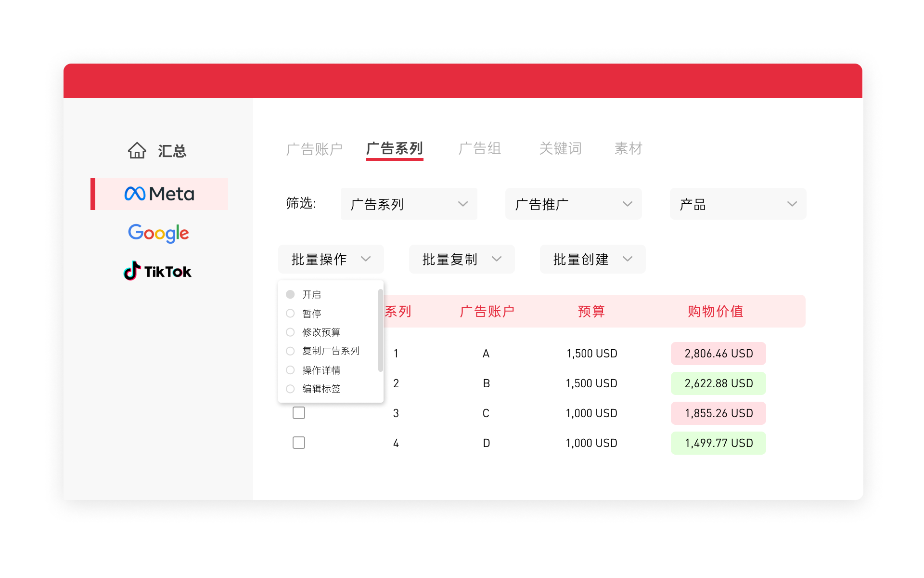924x578 pixels.
Task: Switch to the 广告组 tab
Action: 480,148
